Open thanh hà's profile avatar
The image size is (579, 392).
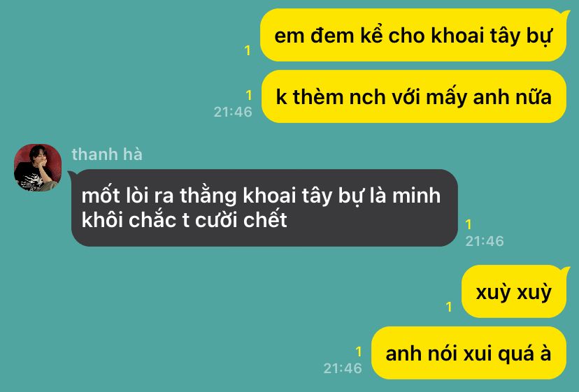click(x=38, y=168)
